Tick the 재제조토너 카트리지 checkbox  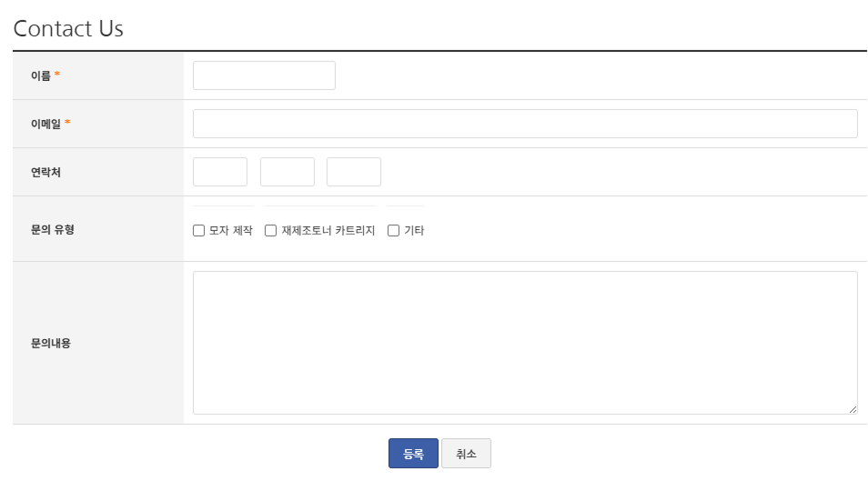(x=271, y=231)
